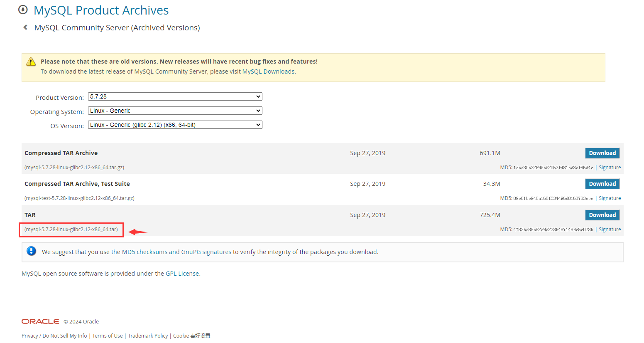Click the Oracle logo in footer

[x=40, y=321]
